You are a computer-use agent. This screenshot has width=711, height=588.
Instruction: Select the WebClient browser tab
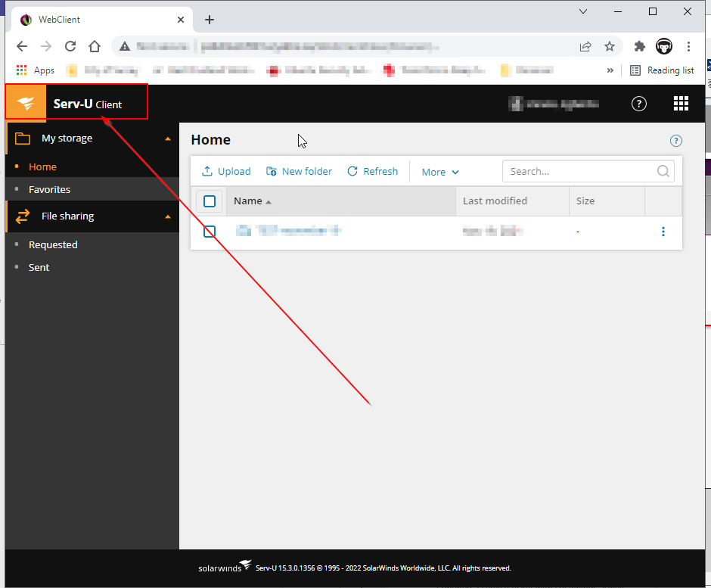pos(104,20)
